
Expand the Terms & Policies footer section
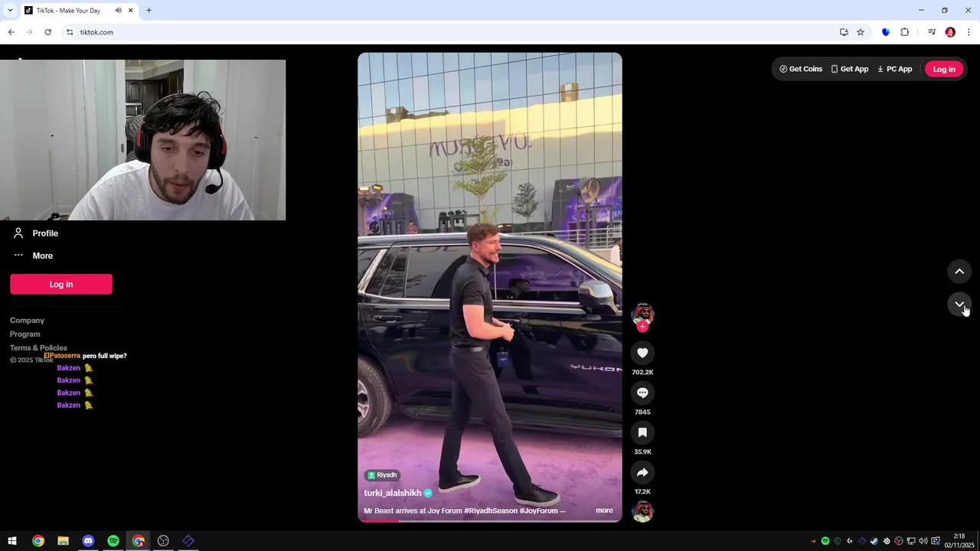pos(38,348)
